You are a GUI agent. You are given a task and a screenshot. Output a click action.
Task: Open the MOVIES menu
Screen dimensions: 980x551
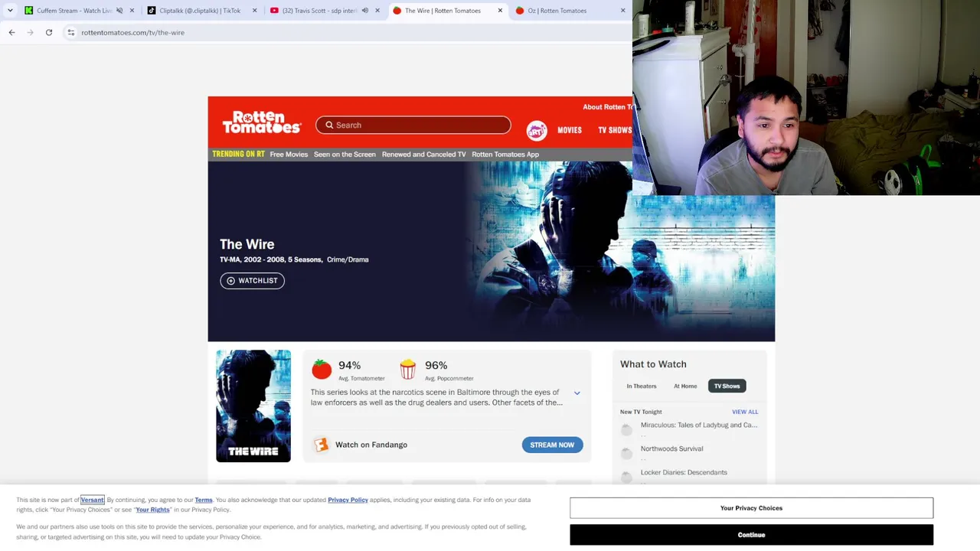click(570, 130)
